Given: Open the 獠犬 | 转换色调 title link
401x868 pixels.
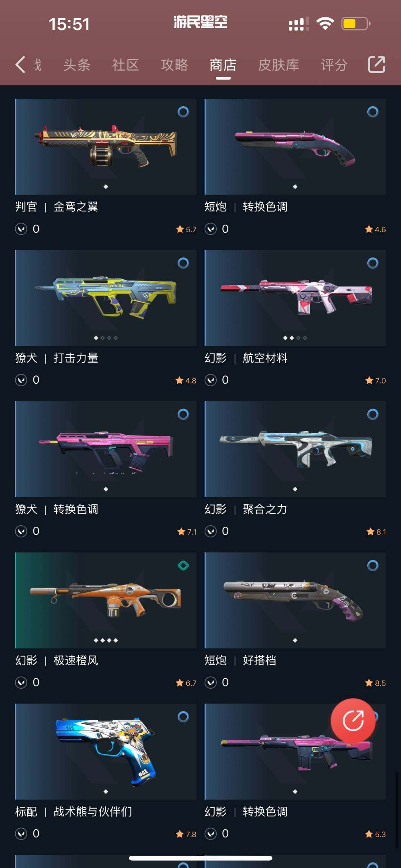Looking at the screenshot, I should pos(57,509).
